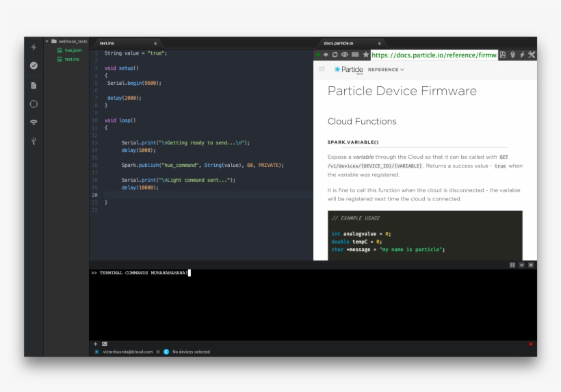The image size is (561, 392).
Task: Click the green back button in browser toolbar
Action: coord(317,55)
